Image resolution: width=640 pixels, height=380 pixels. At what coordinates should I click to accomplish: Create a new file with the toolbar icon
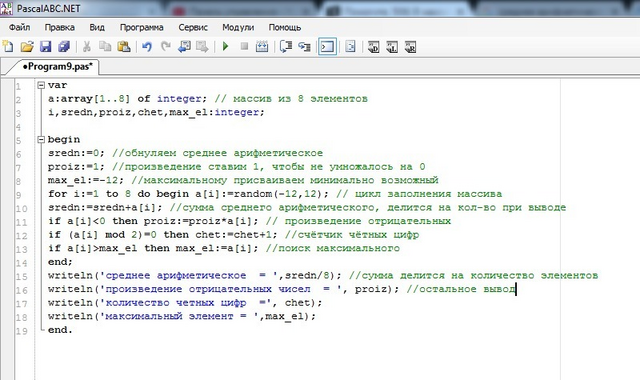pyautogui.click(x=8, y=47)
